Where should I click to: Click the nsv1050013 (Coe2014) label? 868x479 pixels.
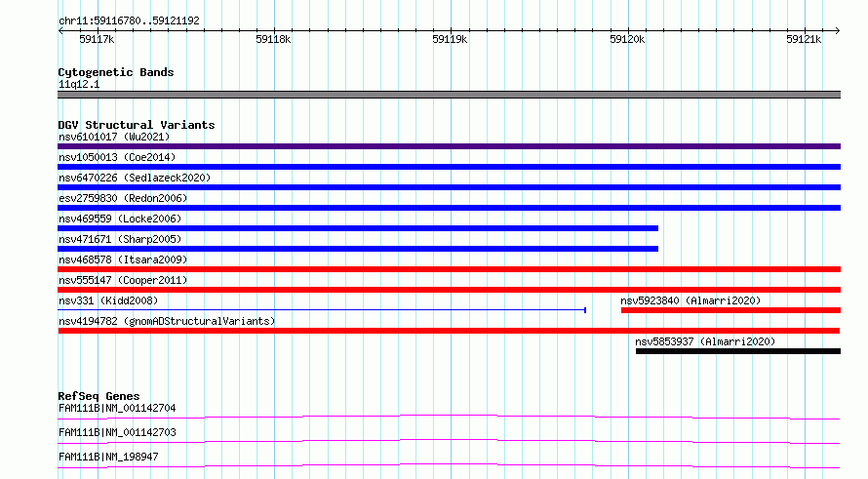117,157
